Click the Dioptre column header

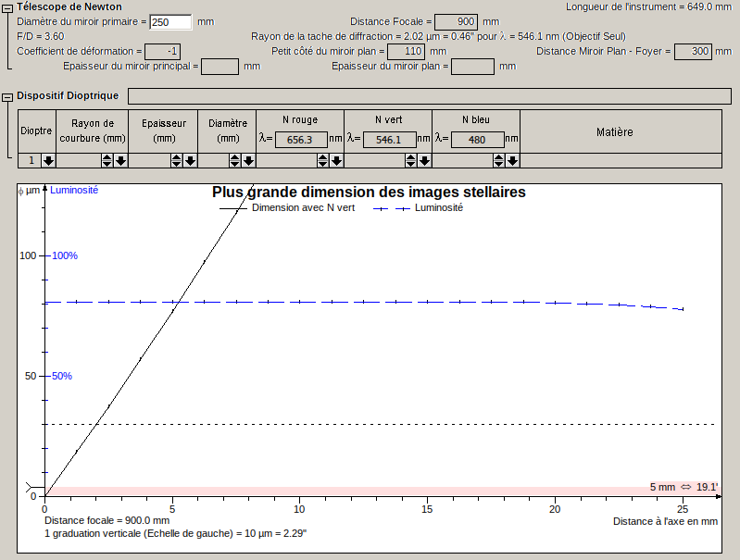(37, 131)
